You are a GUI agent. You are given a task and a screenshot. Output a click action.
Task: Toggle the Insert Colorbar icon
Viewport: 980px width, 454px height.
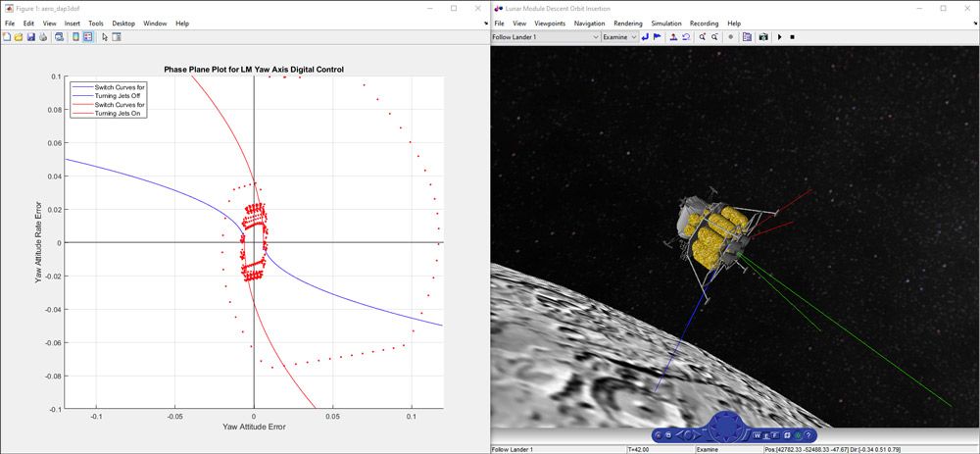[75, 37]
